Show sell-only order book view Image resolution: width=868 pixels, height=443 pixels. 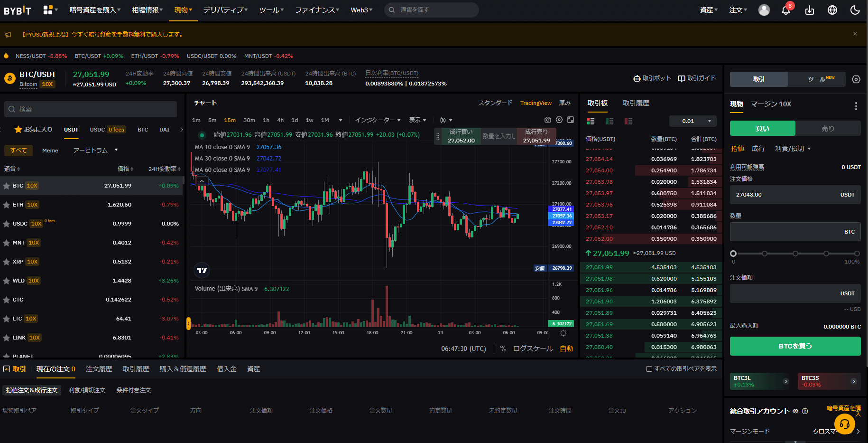pyautogui.click(x=628, y=121)
